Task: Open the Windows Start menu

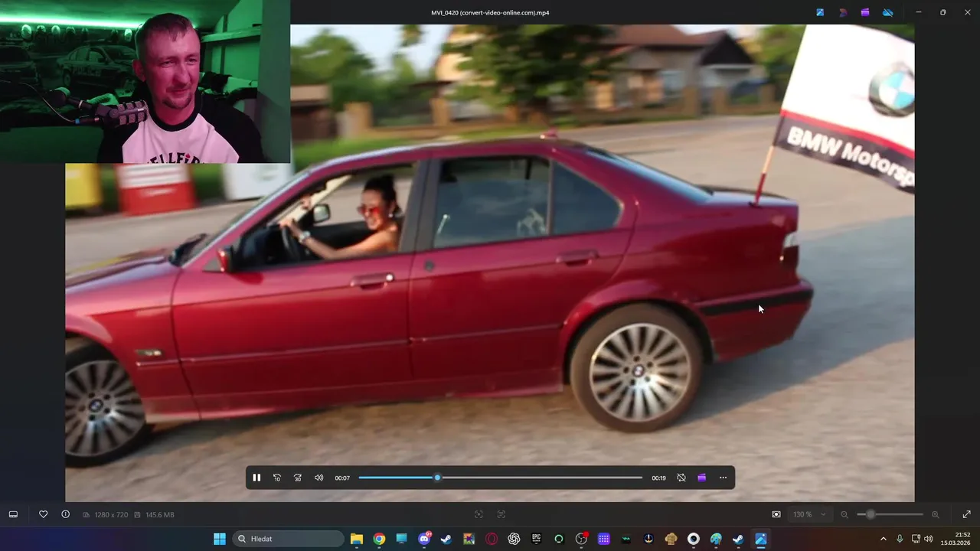Action: (x=220, y=539)
